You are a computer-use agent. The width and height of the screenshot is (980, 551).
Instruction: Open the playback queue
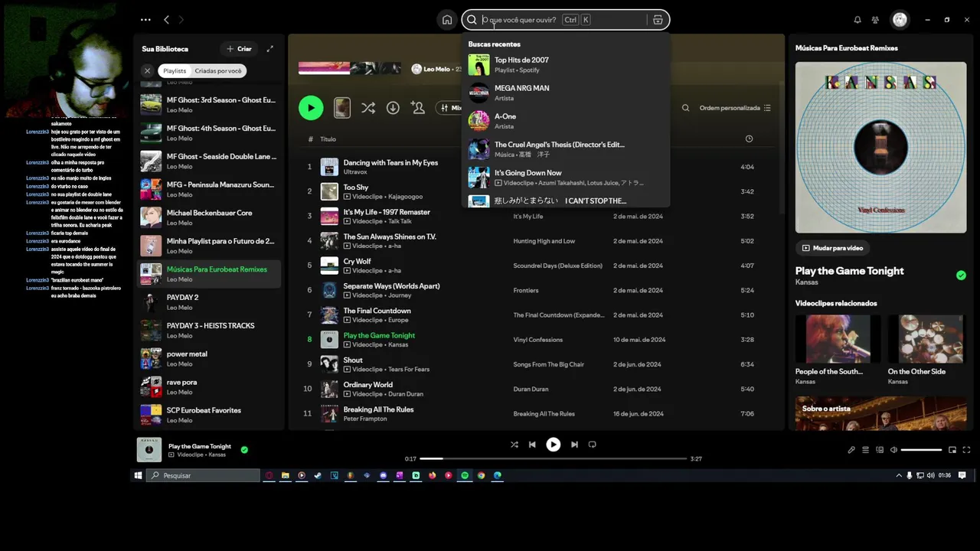click(x=866, y=450)
